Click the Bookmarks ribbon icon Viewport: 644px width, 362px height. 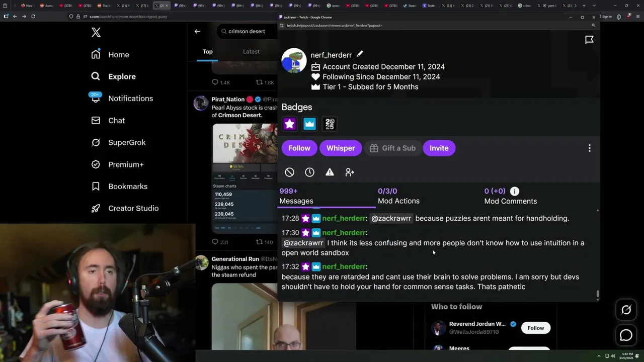(96, 187)
